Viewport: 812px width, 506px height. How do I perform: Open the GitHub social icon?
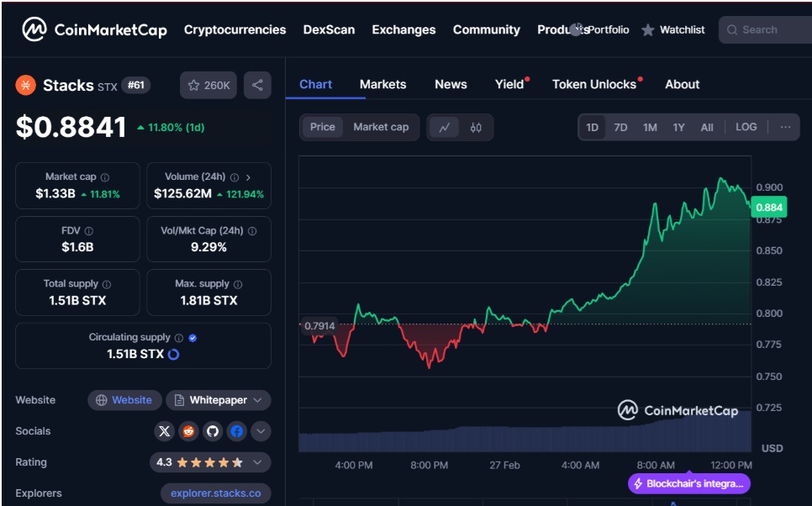point(213,431)
